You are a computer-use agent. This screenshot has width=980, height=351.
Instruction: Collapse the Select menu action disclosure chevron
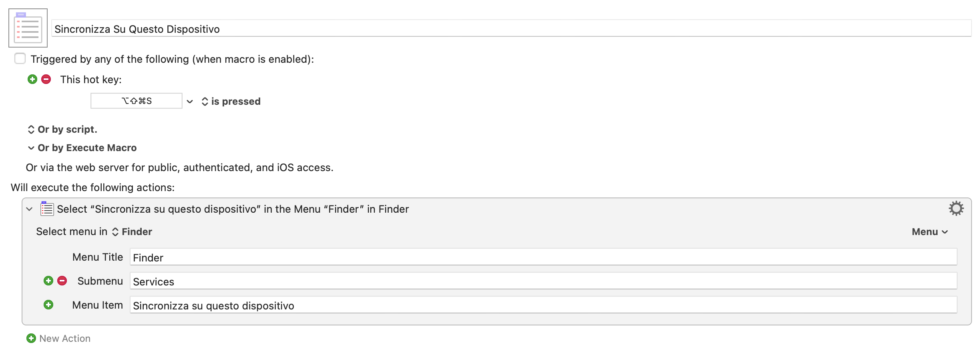29,209
